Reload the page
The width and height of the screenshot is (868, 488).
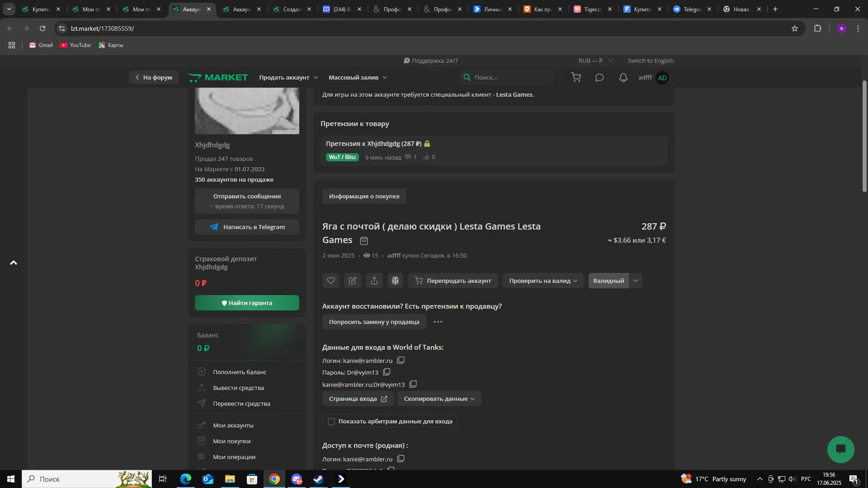(42, 28)
